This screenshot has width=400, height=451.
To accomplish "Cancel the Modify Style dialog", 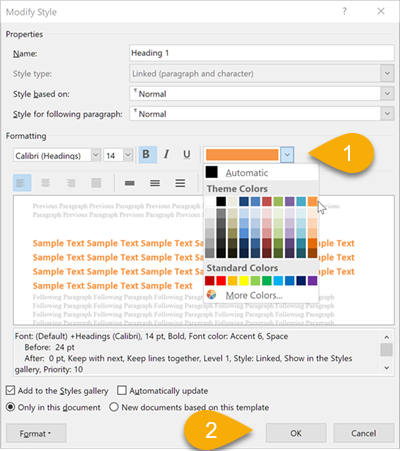I will click(x=364, y=433).
